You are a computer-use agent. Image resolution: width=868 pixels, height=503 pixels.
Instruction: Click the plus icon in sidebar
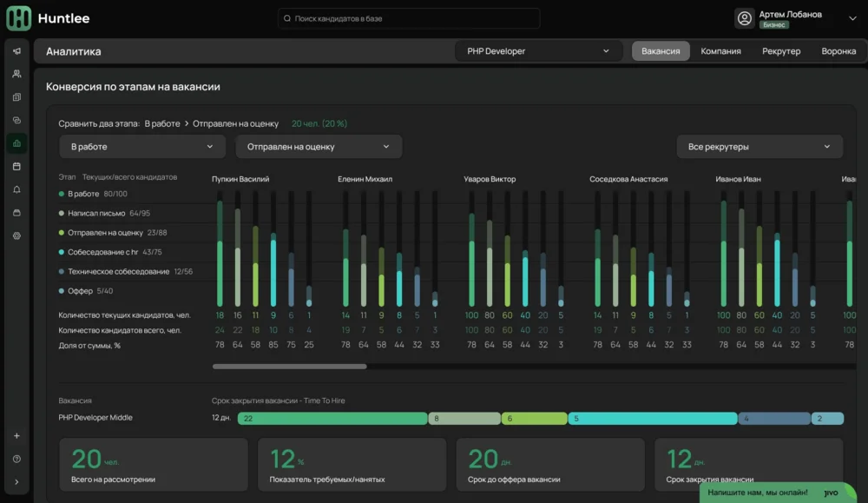[x=16, y=436]
